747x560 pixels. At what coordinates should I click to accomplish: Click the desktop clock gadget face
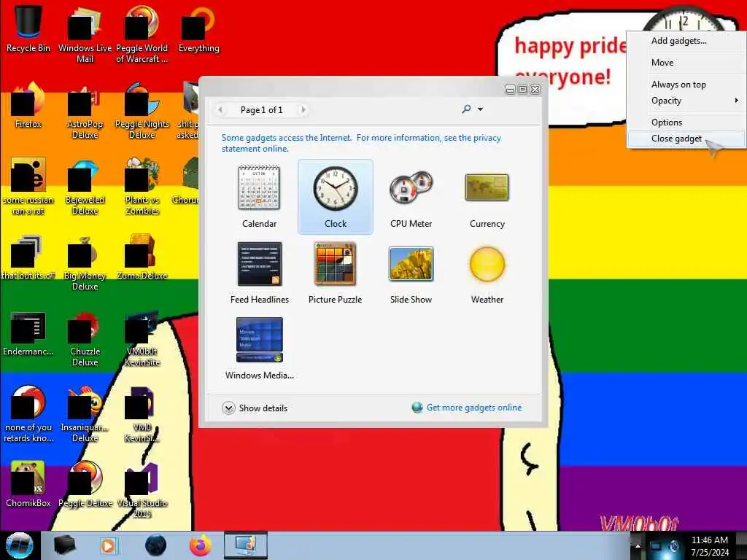685,20
